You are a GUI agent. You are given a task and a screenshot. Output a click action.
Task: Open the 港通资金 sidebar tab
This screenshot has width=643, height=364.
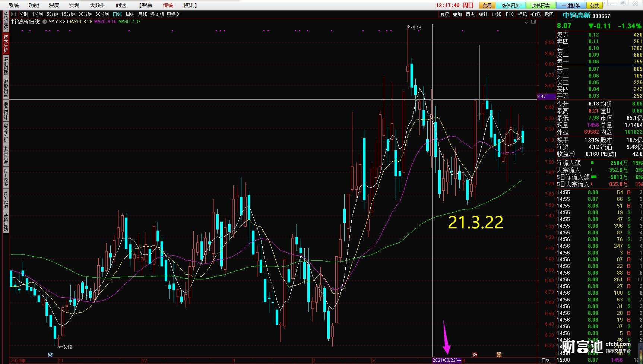[x=6, y=156]
